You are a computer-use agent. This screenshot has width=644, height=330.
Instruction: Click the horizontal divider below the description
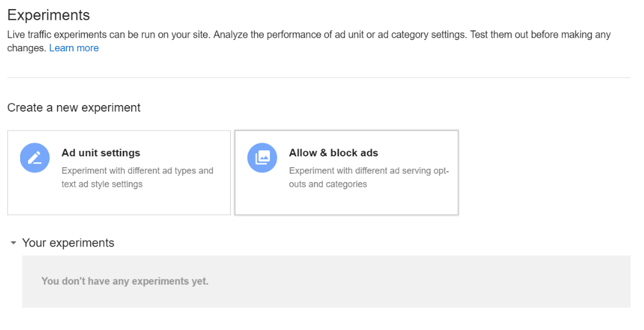[319, 78]
